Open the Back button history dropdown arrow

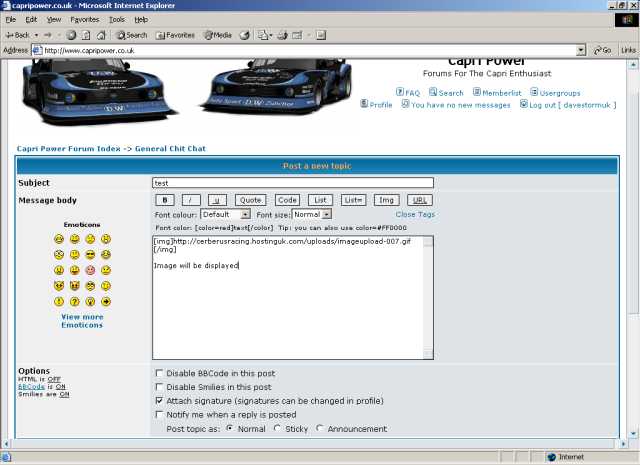[36, 35]
